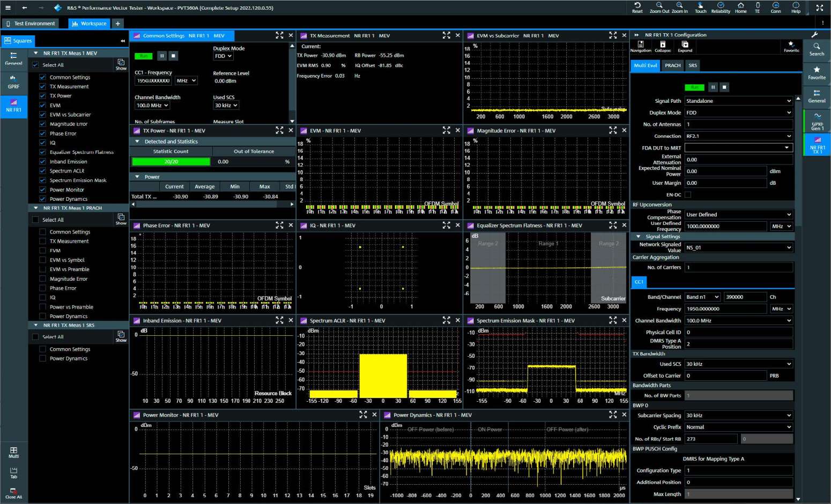Click the Zoom Out icon
The height and width of the screenshot is (504, 831).
coord(659,7)
